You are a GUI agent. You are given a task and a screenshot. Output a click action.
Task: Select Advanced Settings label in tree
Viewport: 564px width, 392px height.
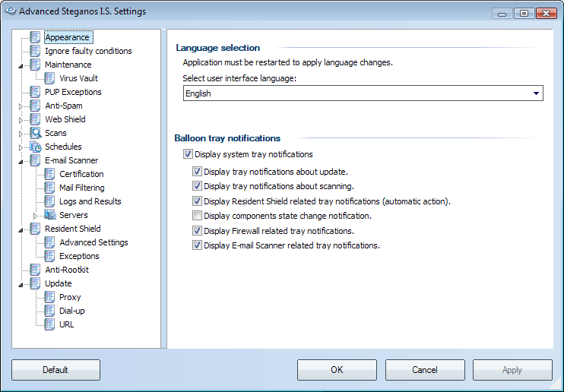(x=93, y=242)
